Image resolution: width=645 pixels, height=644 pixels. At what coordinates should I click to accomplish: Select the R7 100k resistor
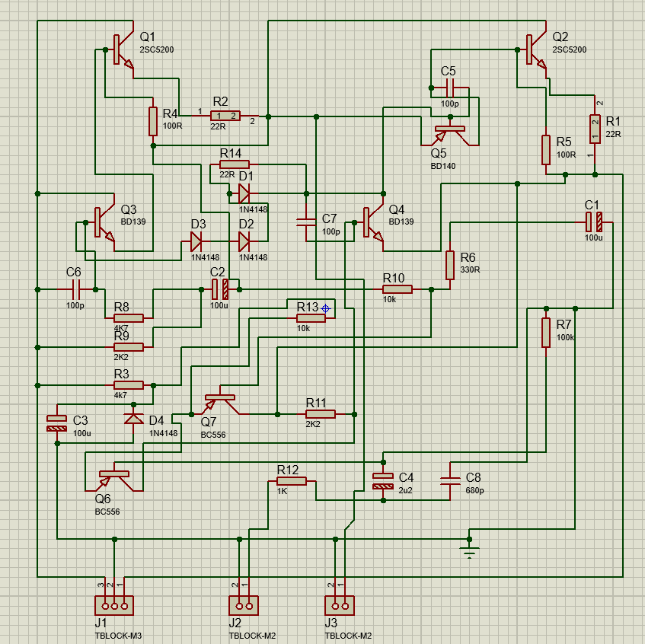point(546,333)
